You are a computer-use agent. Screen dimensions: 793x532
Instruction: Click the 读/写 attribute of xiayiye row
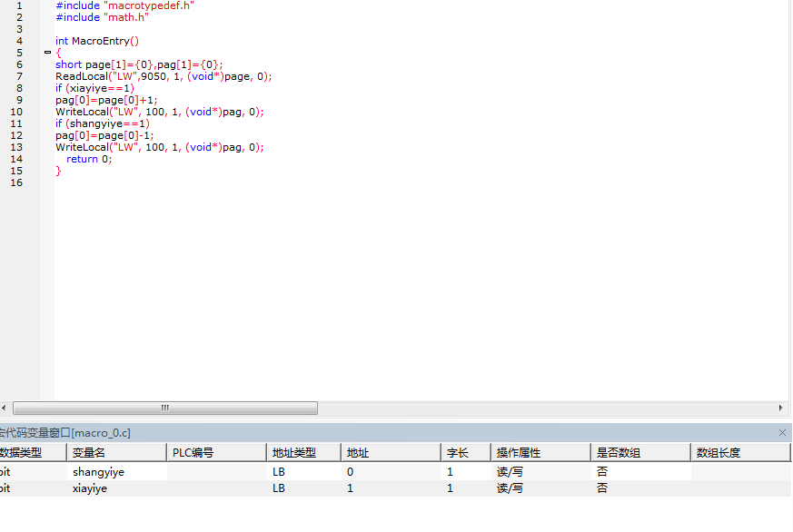tap(510, 488)
